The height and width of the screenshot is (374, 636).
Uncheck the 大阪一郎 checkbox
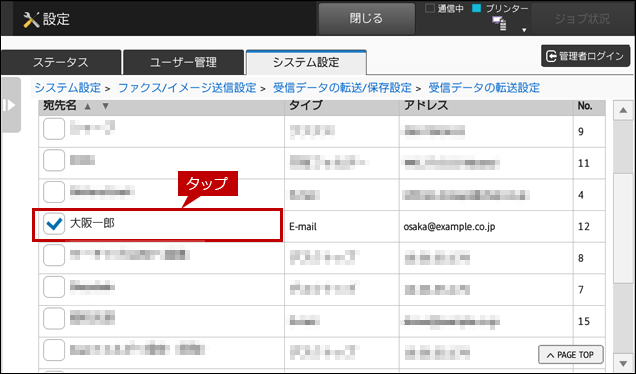pyautogui.click(x=54, y=224)
